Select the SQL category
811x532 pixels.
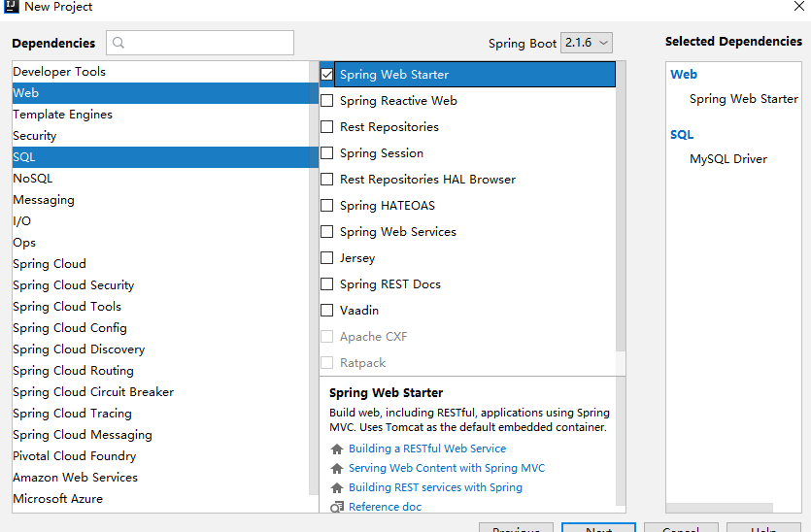point(160,157)
